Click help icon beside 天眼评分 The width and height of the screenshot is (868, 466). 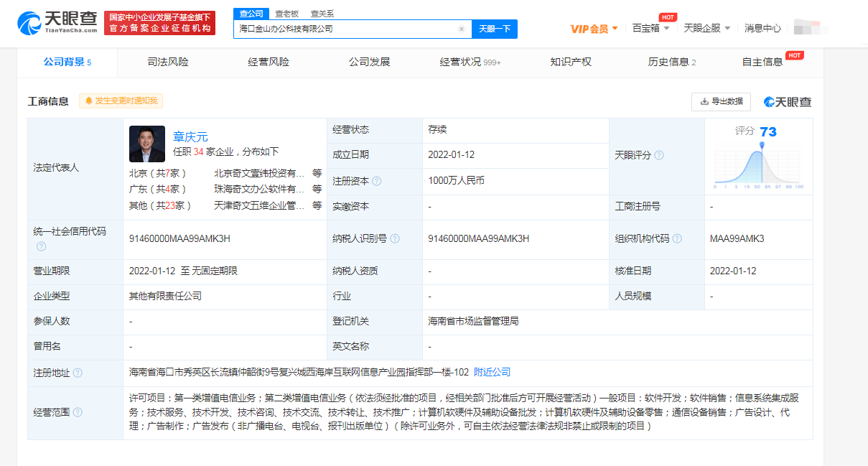click(659, 156)
